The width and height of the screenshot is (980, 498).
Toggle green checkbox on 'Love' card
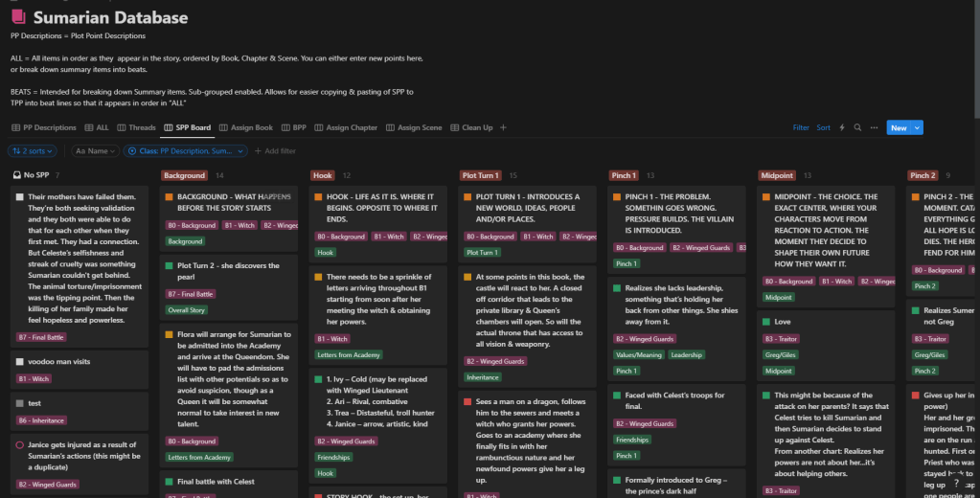(x=766, y=322)
